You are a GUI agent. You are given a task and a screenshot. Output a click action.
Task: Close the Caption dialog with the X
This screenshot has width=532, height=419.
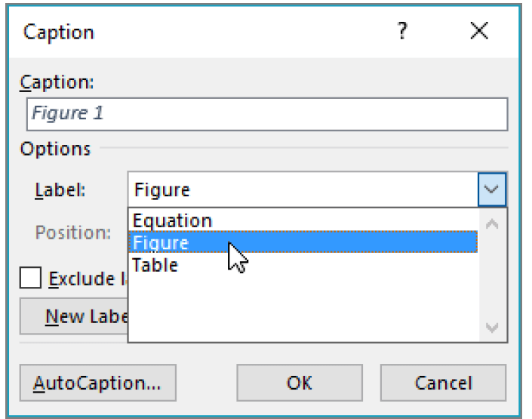(479, 30)
